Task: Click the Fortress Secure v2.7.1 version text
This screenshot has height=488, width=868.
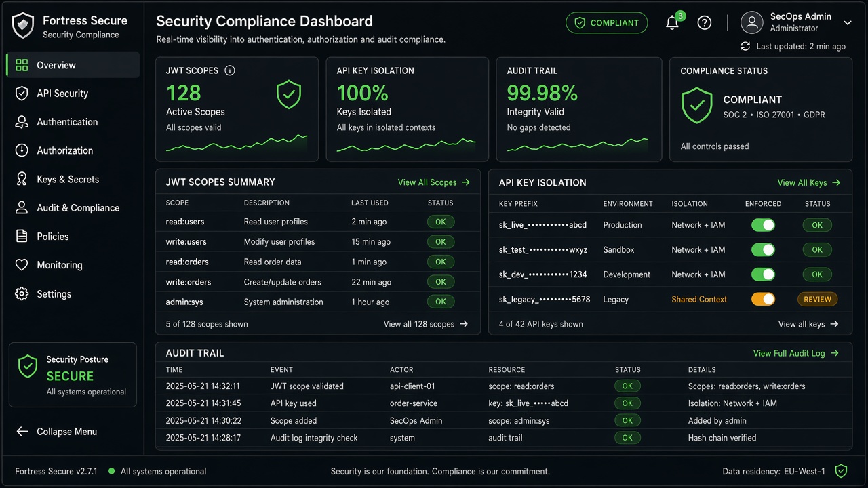Action: click(x=56, y=471)
